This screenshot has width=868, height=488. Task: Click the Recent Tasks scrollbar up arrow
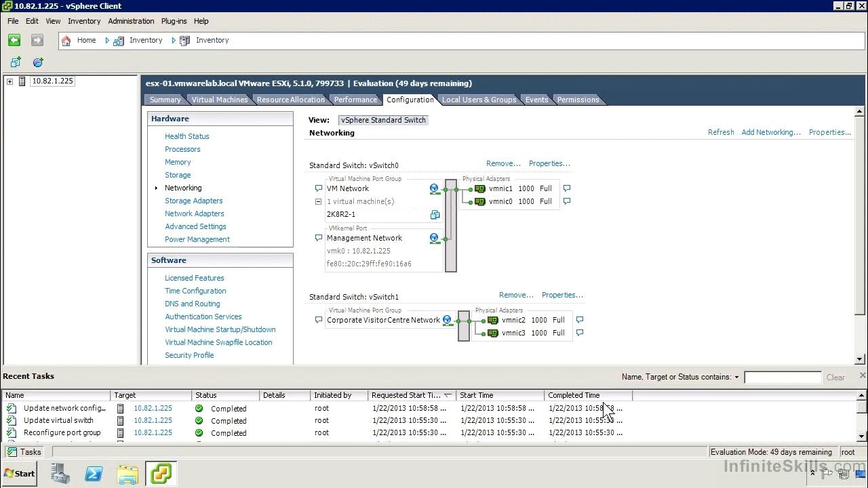(861, 396)
